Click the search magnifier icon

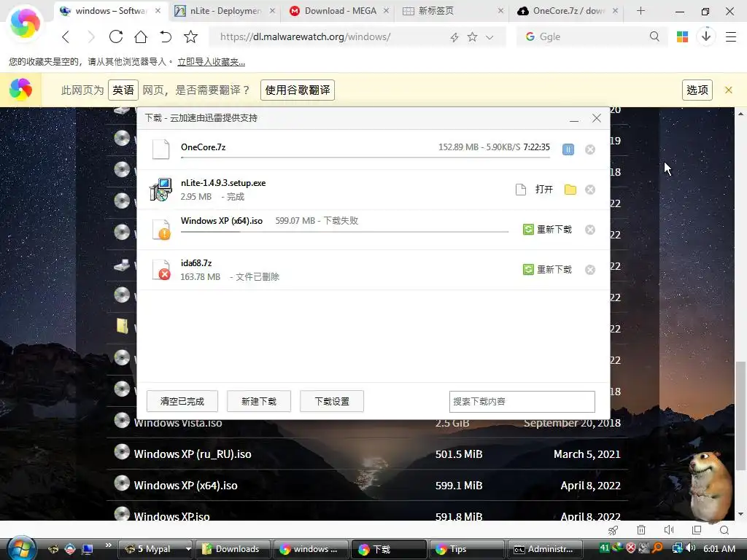(x=654, y=36)
